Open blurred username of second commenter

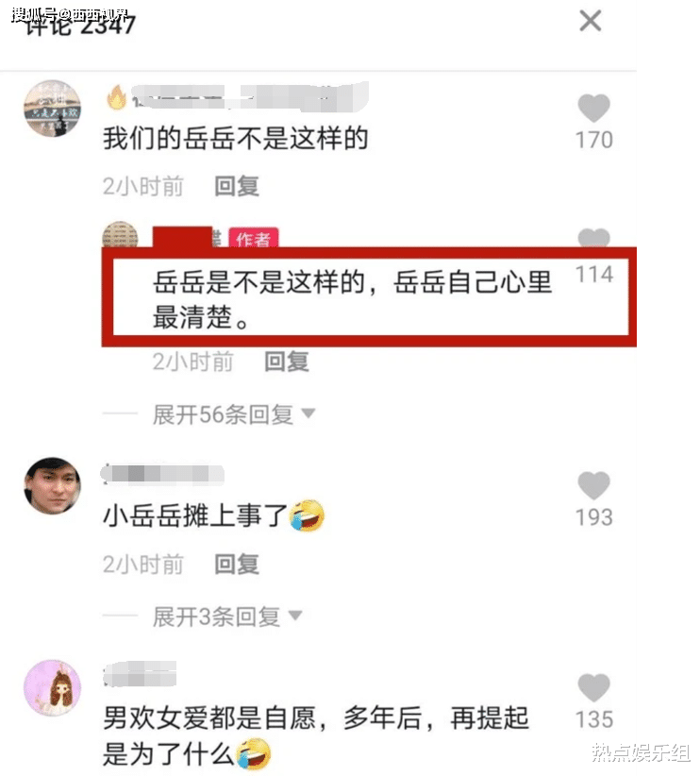coord(163,474)
